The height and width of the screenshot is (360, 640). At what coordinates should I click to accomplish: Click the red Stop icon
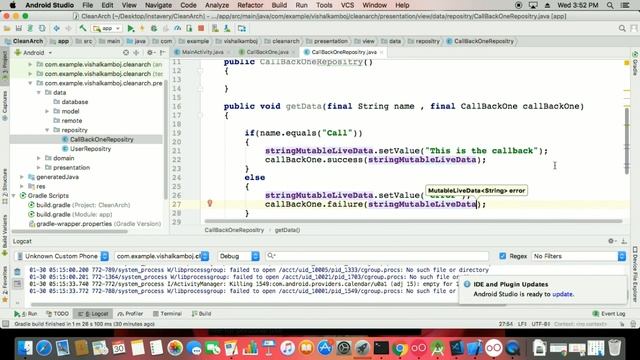(201, 29)
